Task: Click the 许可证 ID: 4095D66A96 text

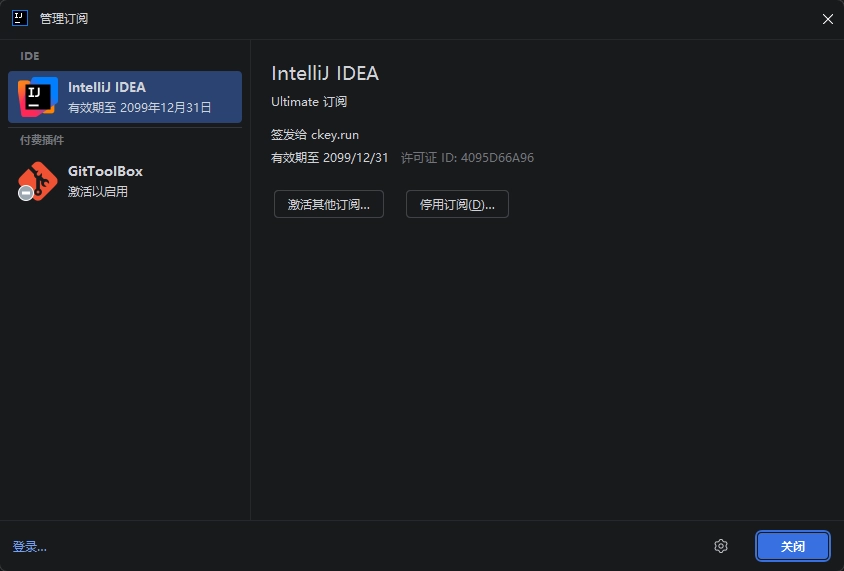Action: click(467, 158)
